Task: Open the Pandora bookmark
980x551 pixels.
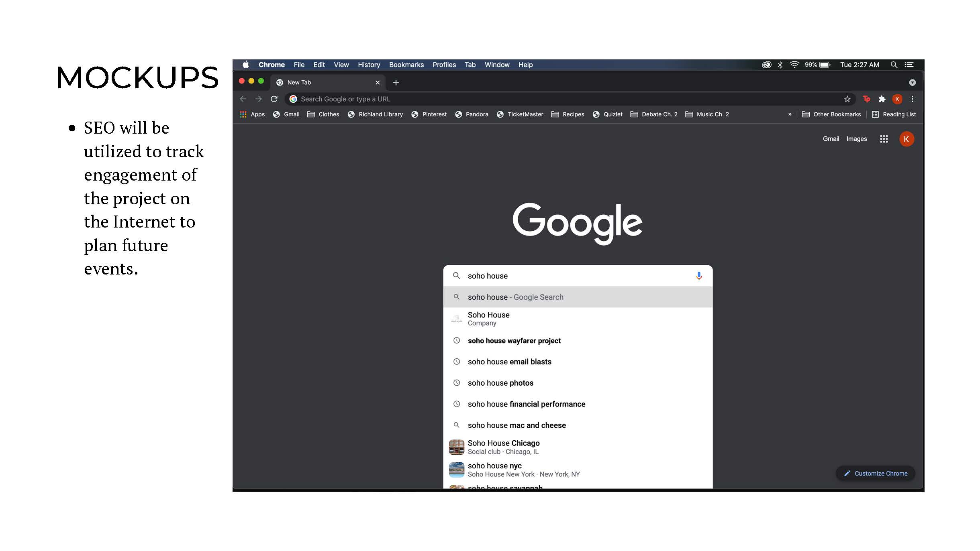Action: point(472,114)
